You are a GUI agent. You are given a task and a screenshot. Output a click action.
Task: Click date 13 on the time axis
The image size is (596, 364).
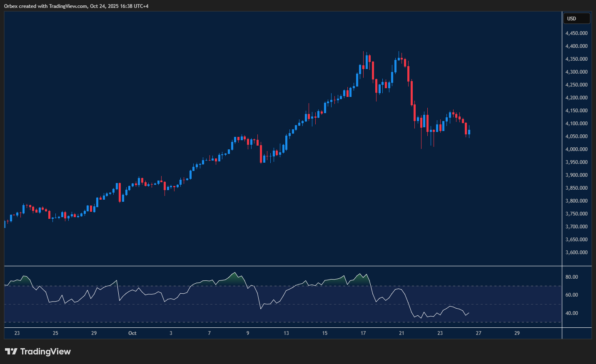tap(286, 333)
